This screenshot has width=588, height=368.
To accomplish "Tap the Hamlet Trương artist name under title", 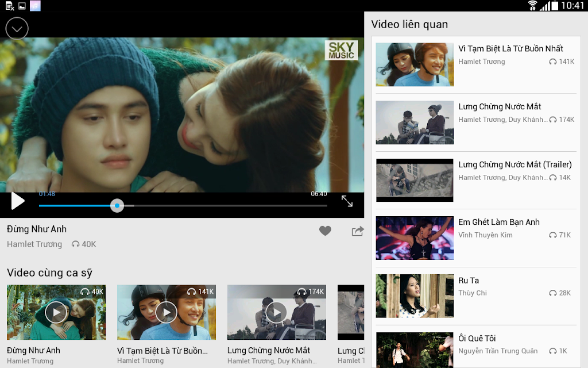I will (x=34, y=244).
